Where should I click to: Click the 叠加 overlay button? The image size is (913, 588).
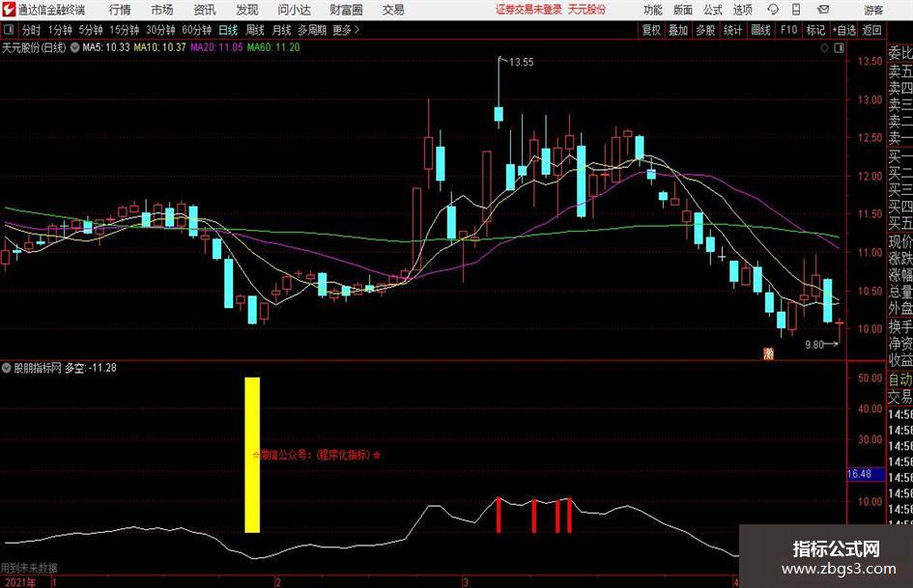coord(678,30)
